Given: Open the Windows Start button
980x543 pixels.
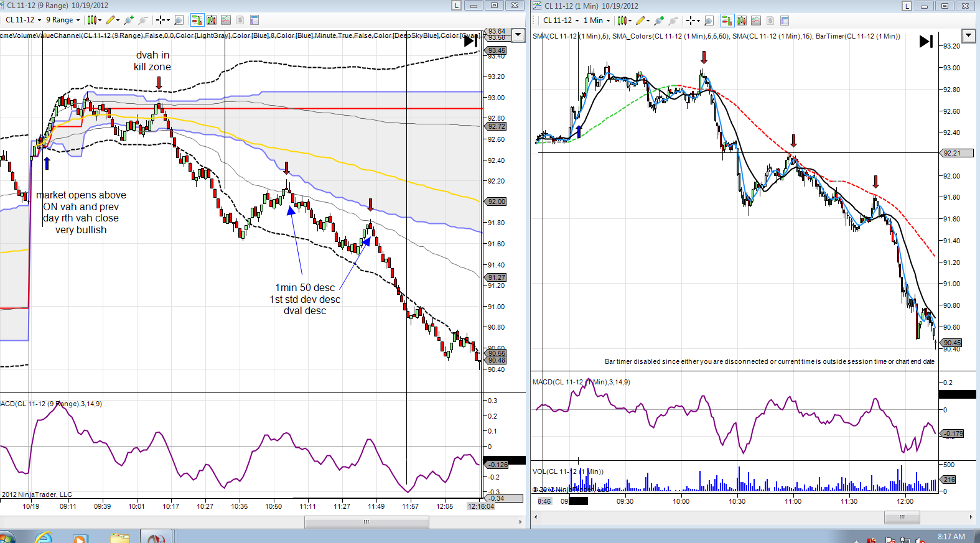Looking at the screenshot, I should 6,537.
